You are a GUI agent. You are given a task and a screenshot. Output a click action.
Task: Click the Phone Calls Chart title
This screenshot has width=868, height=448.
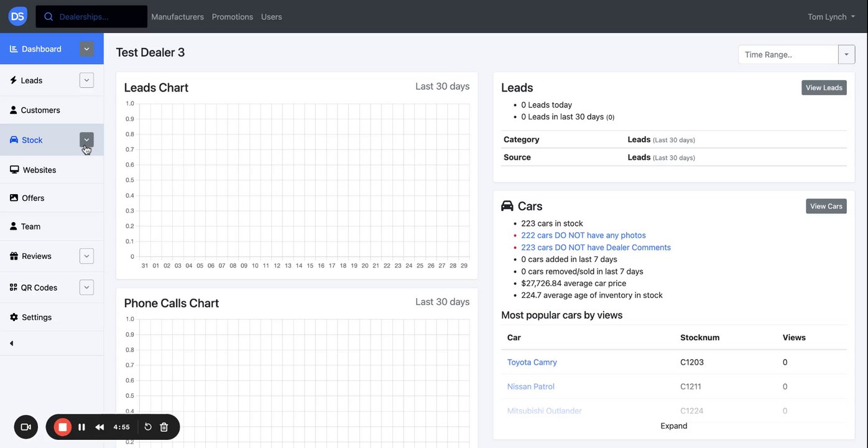[x=172, y=303]
